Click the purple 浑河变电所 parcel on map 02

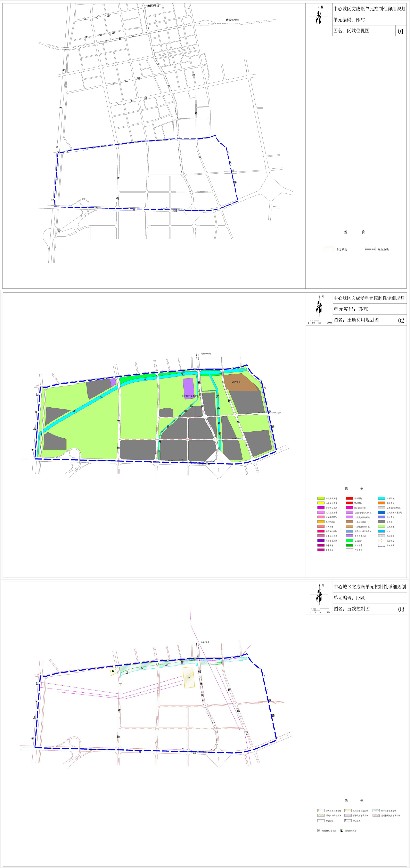click(x=189, y=388)
